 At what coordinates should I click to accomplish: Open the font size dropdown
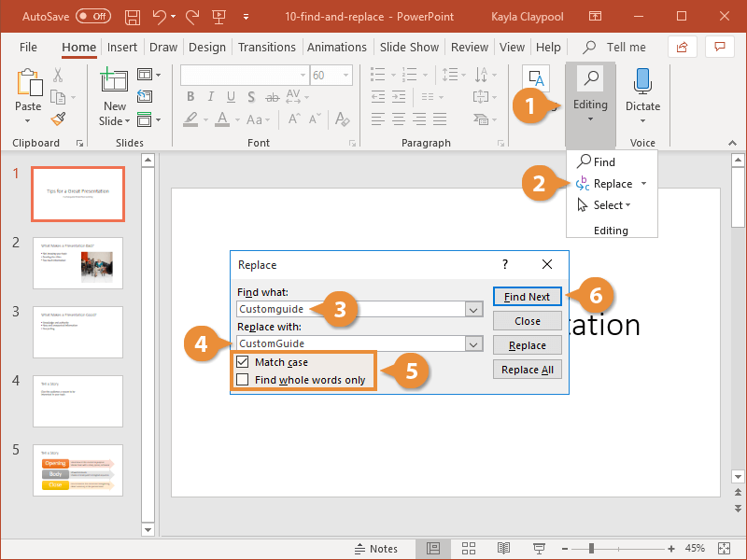coord(346,74)
